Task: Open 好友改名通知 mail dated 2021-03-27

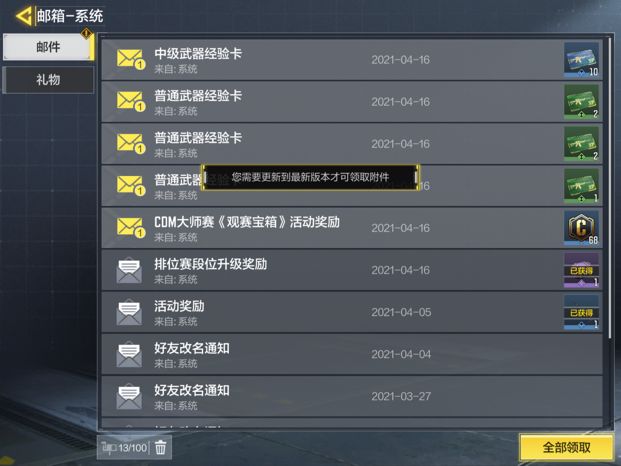Action: (352, 396)
